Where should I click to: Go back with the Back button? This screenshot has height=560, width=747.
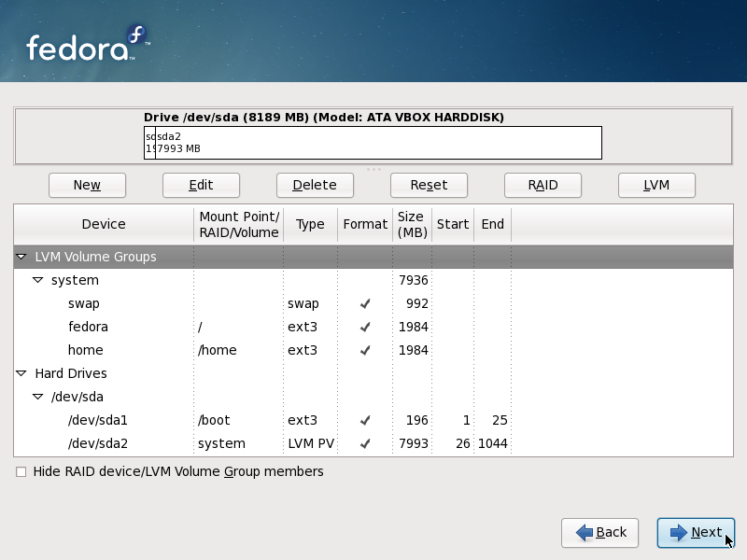pos(599,532)
